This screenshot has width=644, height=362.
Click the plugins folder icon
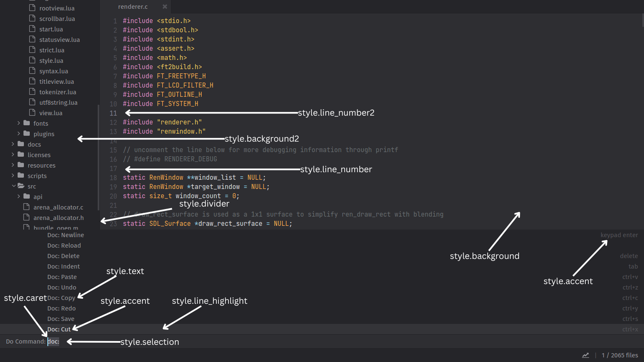click(27, 133)
